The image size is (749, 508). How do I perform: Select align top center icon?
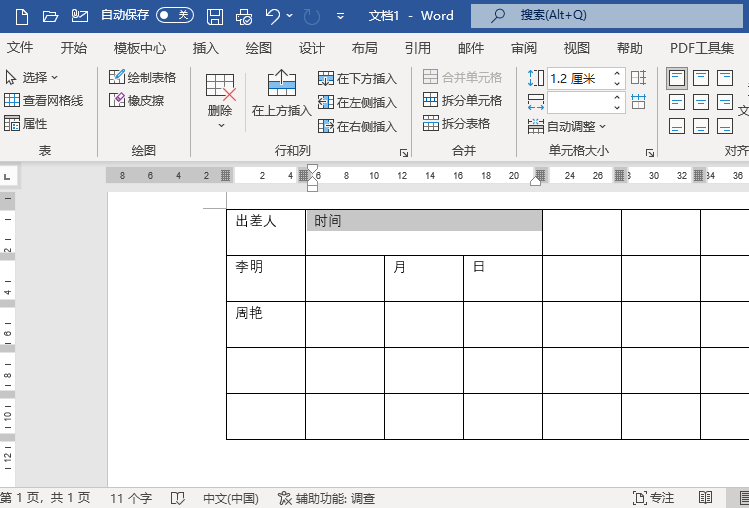[701, 78]
